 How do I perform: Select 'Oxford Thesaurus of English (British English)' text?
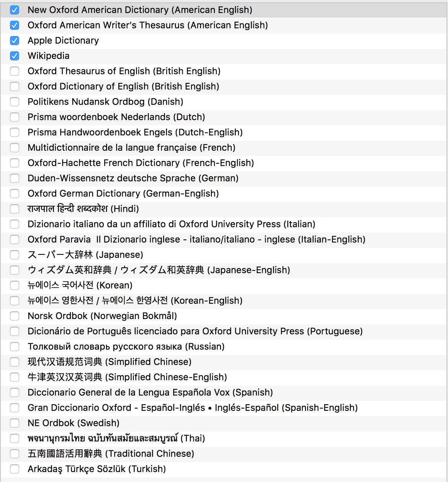pyautogui.click(x=124, y=71)
